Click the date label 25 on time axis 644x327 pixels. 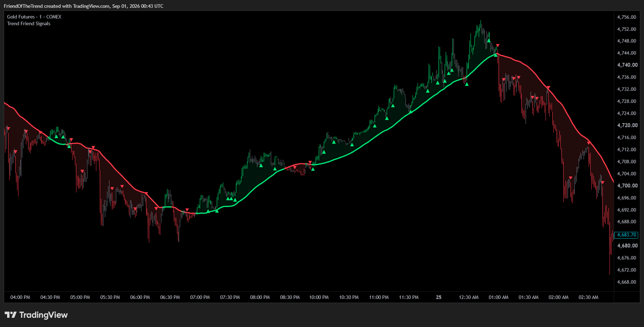[x=439, y=297]
